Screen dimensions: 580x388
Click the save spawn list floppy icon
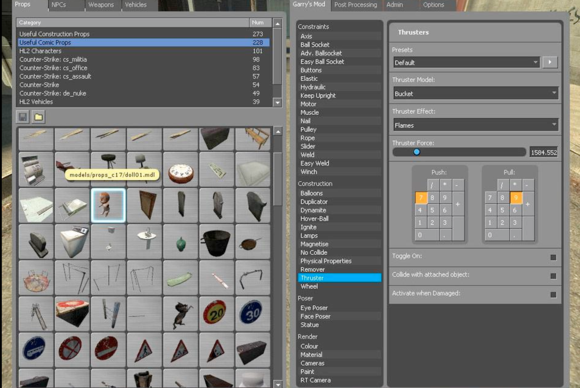coord(23,117)
